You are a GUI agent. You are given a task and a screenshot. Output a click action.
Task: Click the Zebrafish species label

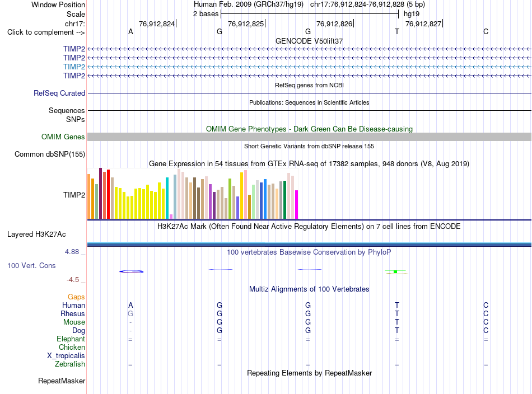tap(70, 364)
